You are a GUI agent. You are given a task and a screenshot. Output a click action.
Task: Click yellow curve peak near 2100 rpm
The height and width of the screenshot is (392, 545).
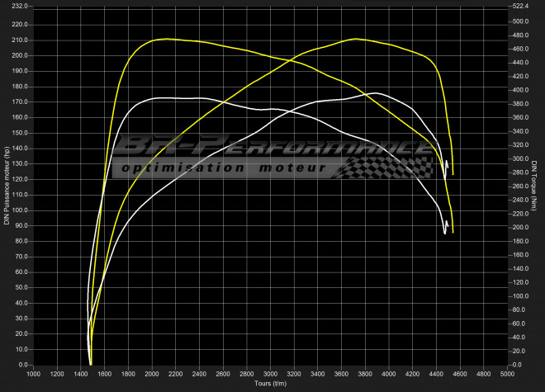[x=165, y=39]
